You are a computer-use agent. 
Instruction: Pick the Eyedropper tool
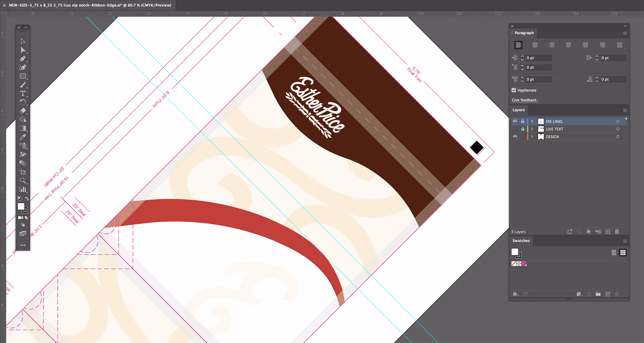coord(23,137)
